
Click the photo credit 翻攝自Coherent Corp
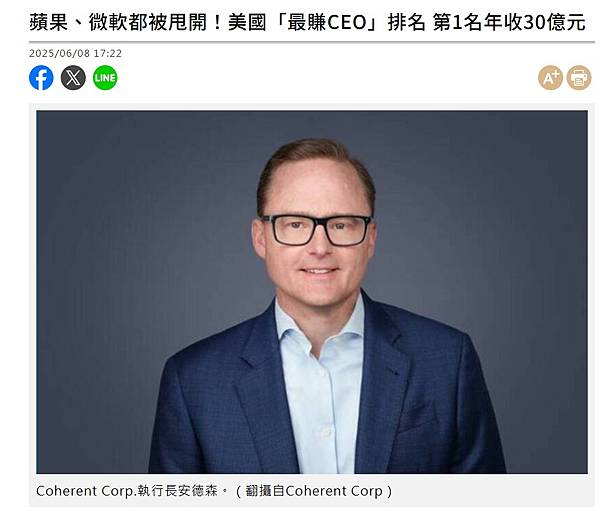(314, 491)
